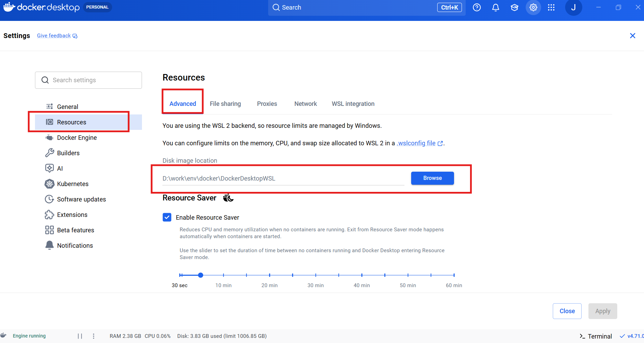Click the Browse button for disk image

coord(432,178)
